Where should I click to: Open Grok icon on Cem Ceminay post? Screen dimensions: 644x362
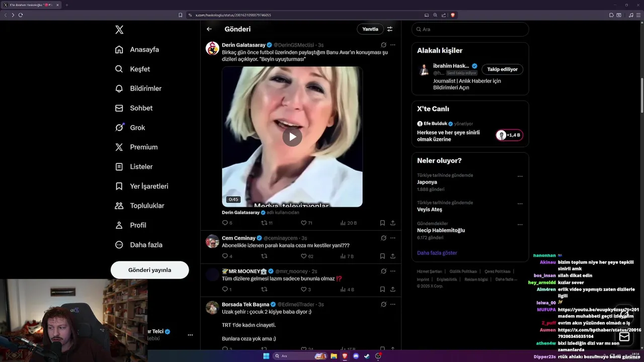coord(383,238)
